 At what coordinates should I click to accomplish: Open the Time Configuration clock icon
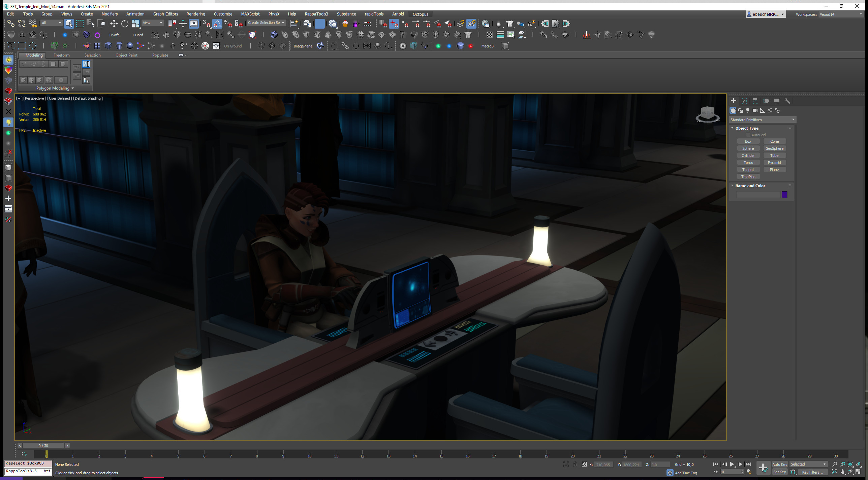pos(749,472)
